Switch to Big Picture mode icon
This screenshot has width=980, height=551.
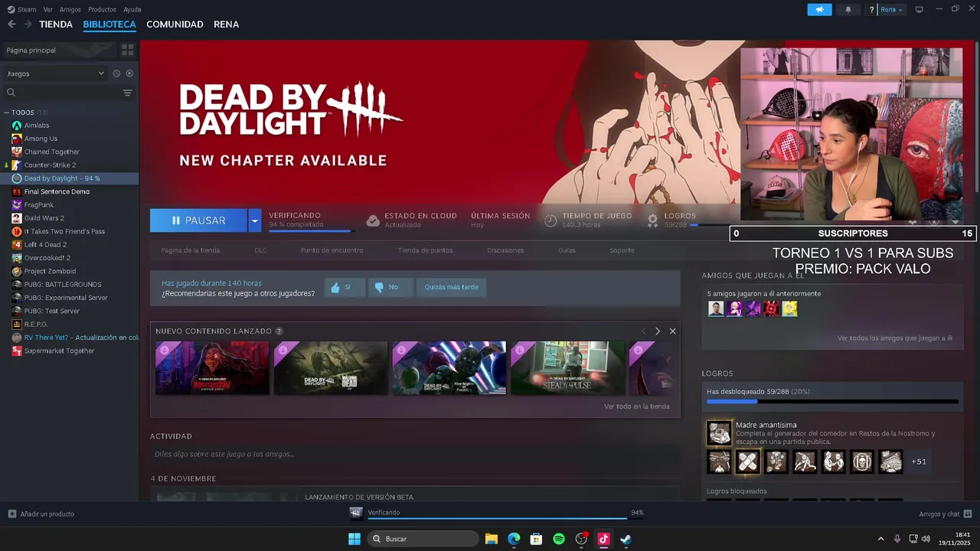[920, 9]
